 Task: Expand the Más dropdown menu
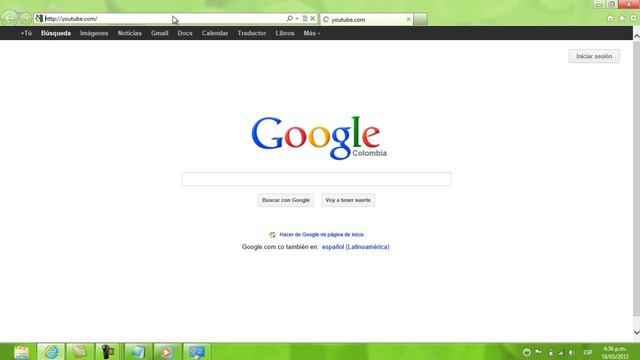(x=312, y=33)
